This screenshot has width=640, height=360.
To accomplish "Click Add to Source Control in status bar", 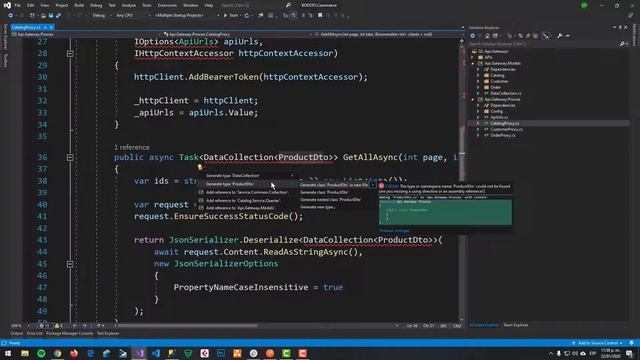I will tap(597, 343).
